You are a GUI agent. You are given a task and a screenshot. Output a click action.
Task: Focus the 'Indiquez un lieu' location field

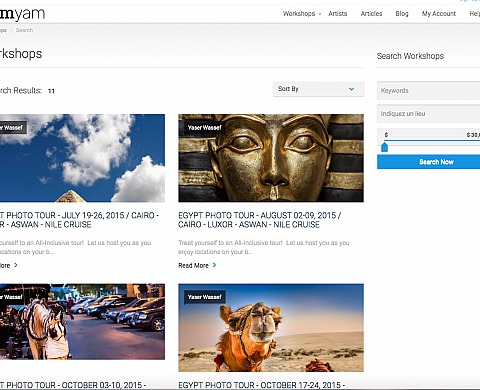(x=429, y=114)
